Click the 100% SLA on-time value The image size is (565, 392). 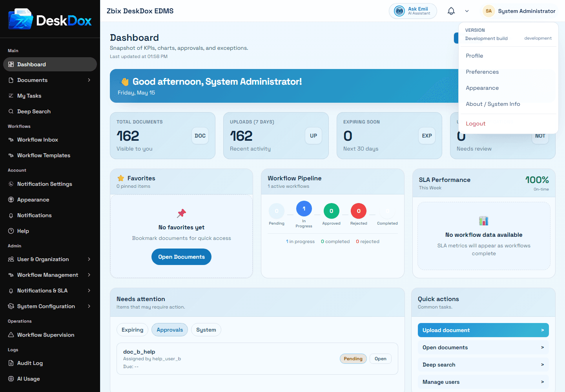tap(537, 180)
